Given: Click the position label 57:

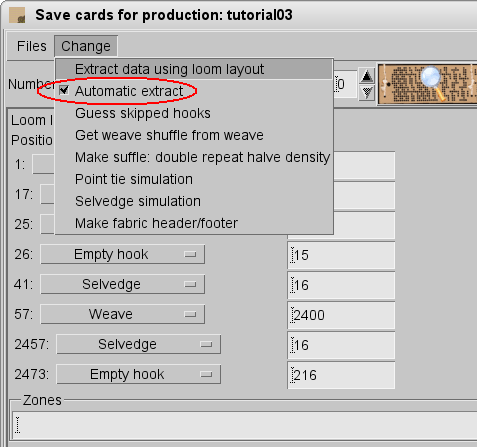Looking at the screenshot, I should [24, 314].
